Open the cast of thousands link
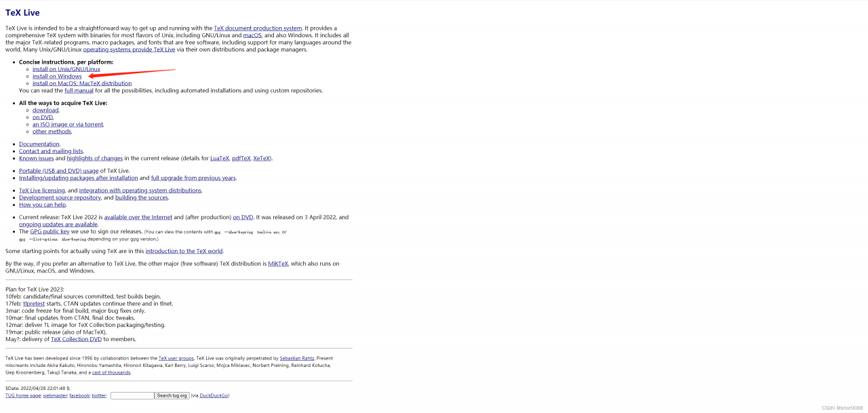Viewport: 868px width, 413px height. (111, 372)
